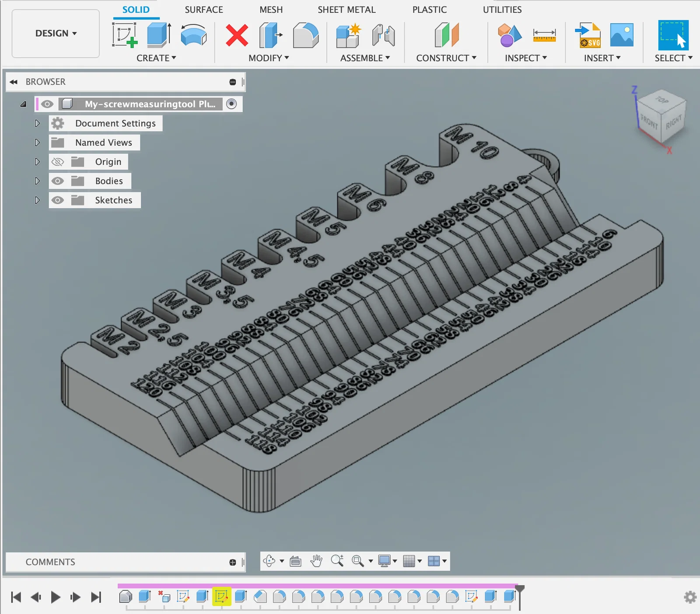This screenshot has width=700, height=614.
Task: Expand the Named Views node
Action: [37, 143]
